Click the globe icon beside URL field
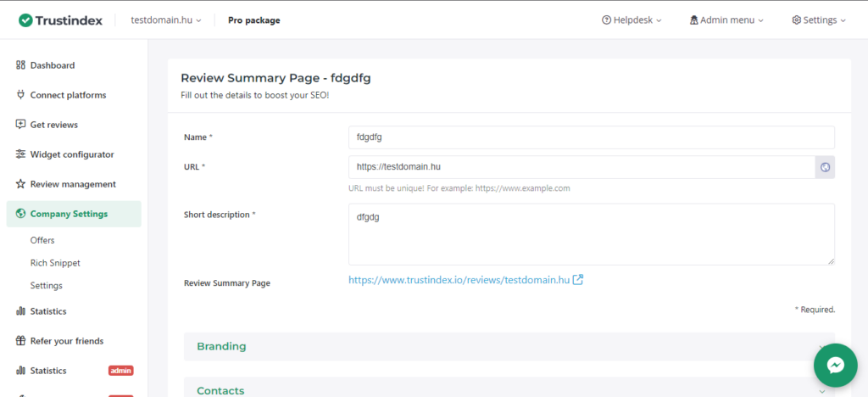Image resolution: width=868 pixels, height=397 pixels. (x=825, y=167)
